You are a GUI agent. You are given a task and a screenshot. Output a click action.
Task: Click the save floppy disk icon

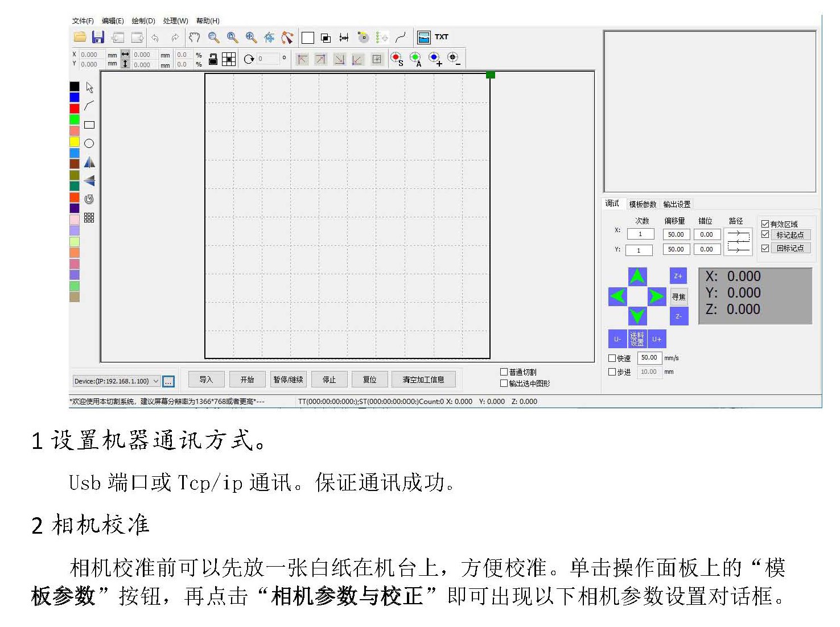(98, 38)
